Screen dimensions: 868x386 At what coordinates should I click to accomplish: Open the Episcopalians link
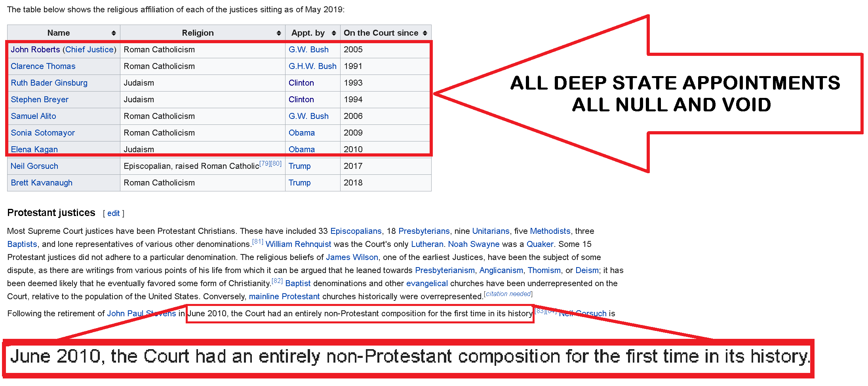[356, 231]
